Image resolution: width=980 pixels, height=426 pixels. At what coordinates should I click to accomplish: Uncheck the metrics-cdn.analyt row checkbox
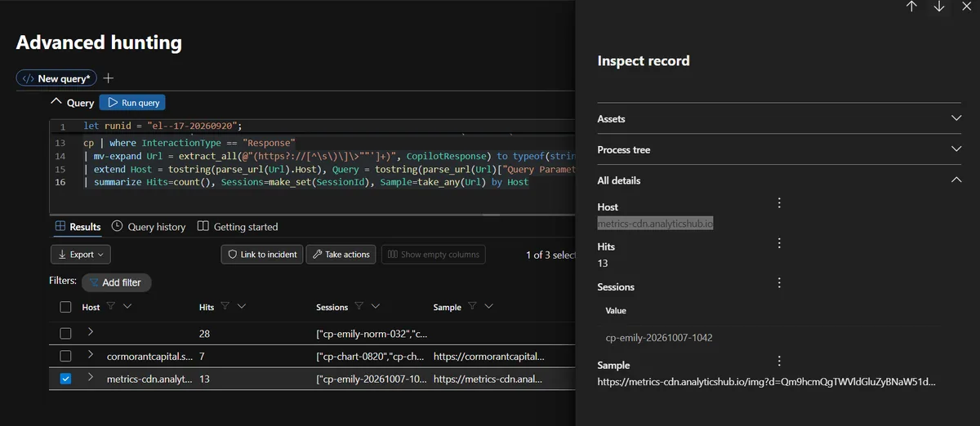point(65,379)
